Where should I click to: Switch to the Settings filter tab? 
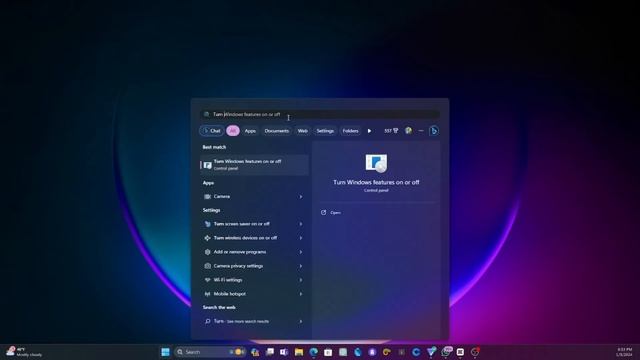pos(325,131)
